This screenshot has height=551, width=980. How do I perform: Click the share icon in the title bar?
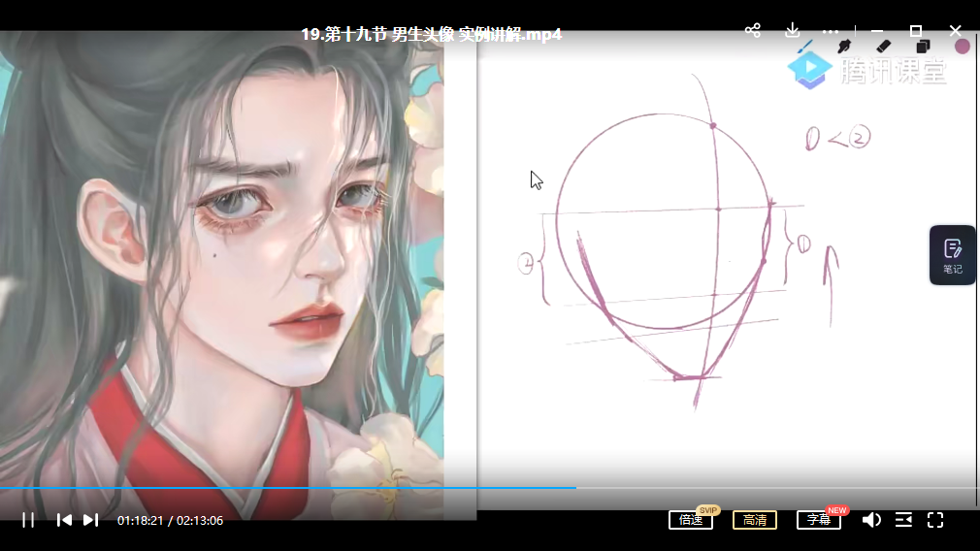pos(753,30)
